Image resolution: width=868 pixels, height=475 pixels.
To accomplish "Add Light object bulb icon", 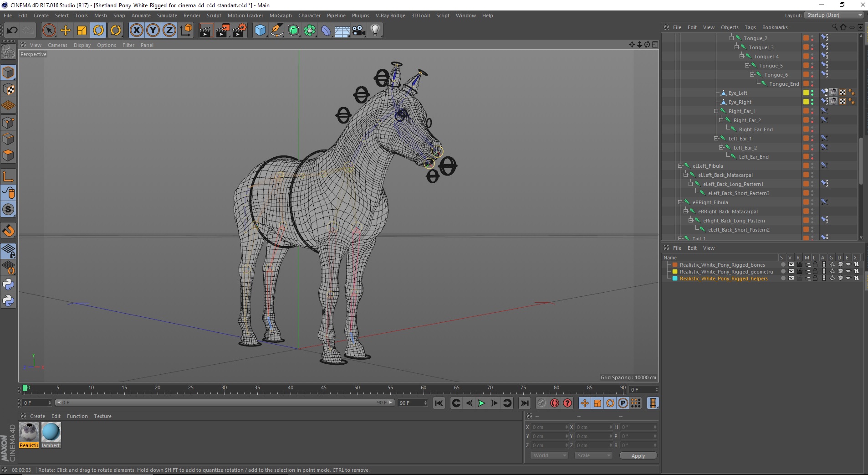I will click(x=375, y=31).
